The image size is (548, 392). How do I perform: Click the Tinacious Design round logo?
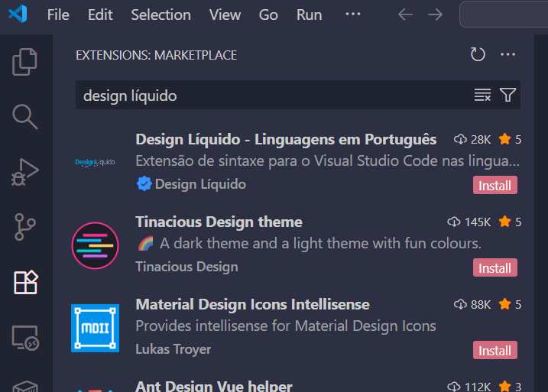(x=95, y=245)
